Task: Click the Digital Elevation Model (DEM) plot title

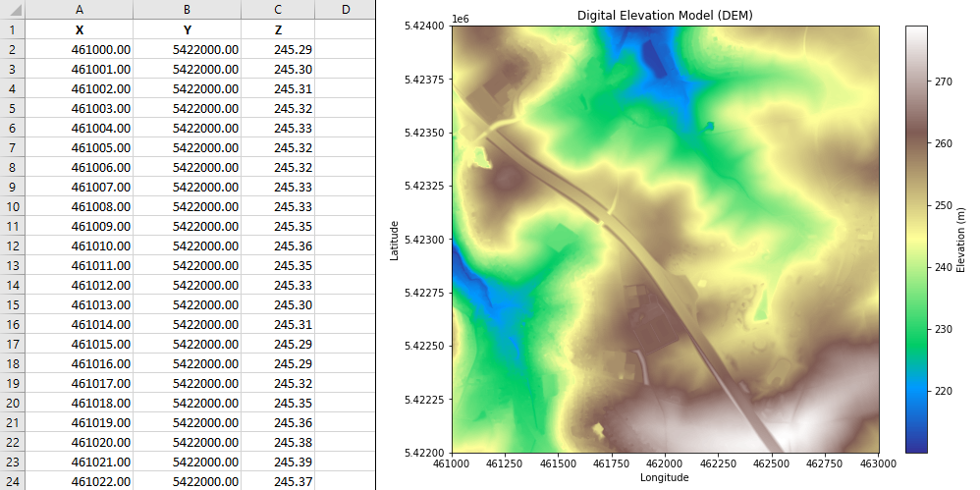Action: click(x=665, y=15)
